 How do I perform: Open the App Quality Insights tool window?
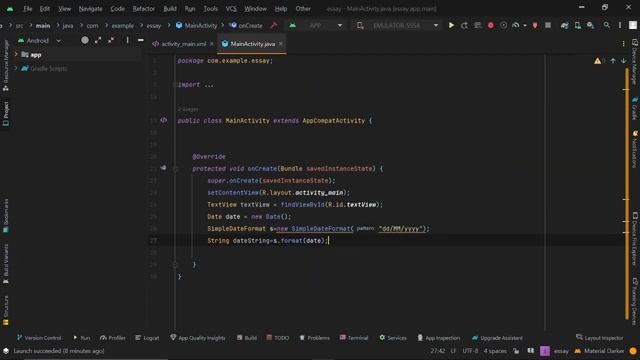coord(198,338)
